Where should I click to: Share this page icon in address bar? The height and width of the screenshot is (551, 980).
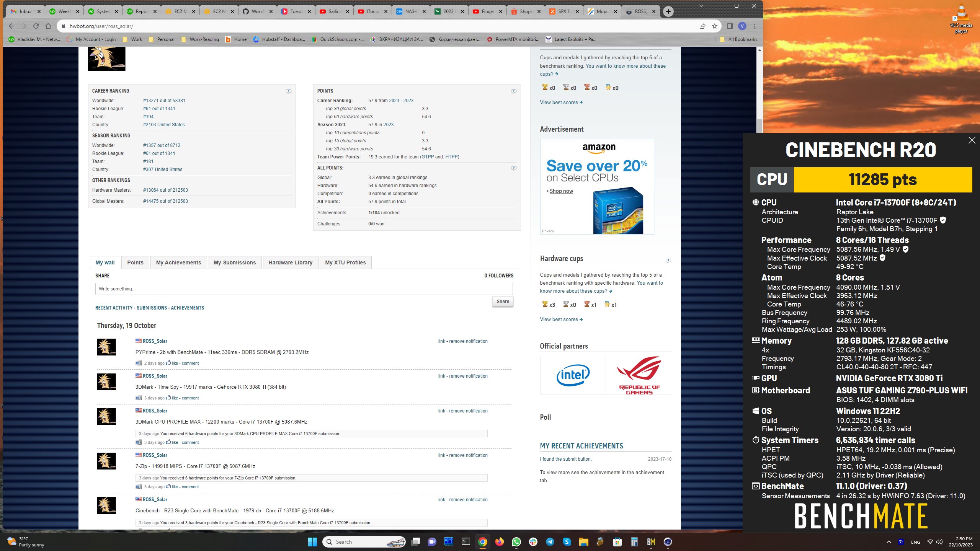(702, 26)
